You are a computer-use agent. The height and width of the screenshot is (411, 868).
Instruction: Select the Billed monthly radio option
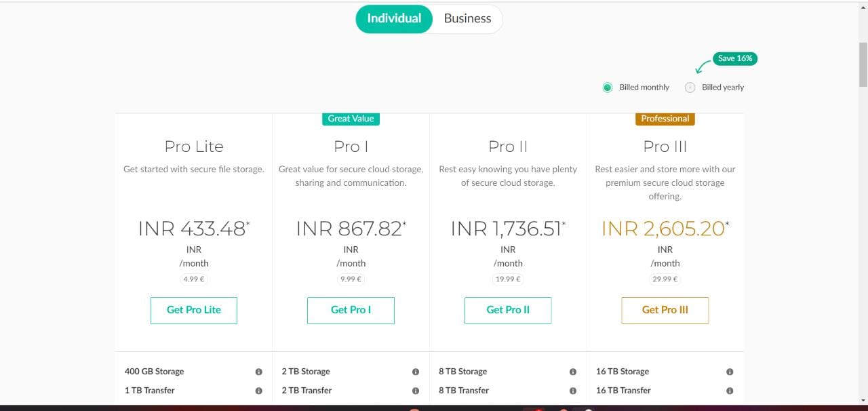[x=608, y=87]
